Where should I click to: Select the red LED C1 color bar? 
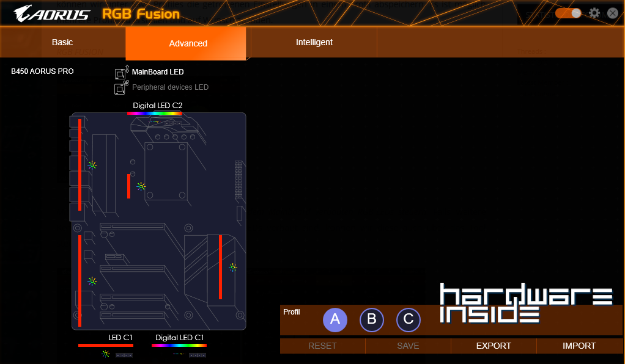(106, 345)
